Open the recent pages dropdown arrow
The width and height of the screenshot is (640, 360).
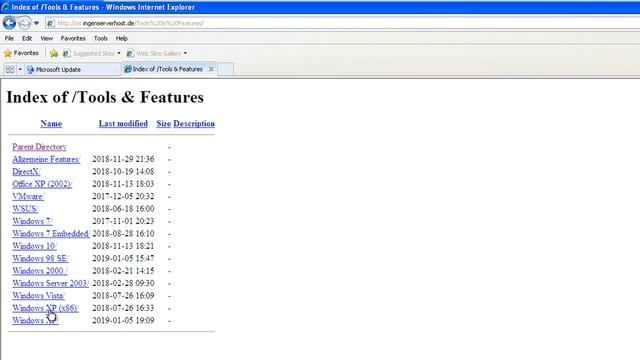pyautogui.click(x=36, y=23)
